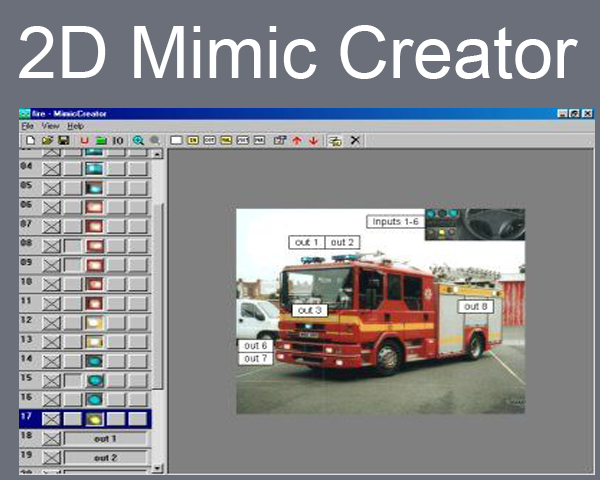Toggle the crossed box in row 15

click(52, 380)
